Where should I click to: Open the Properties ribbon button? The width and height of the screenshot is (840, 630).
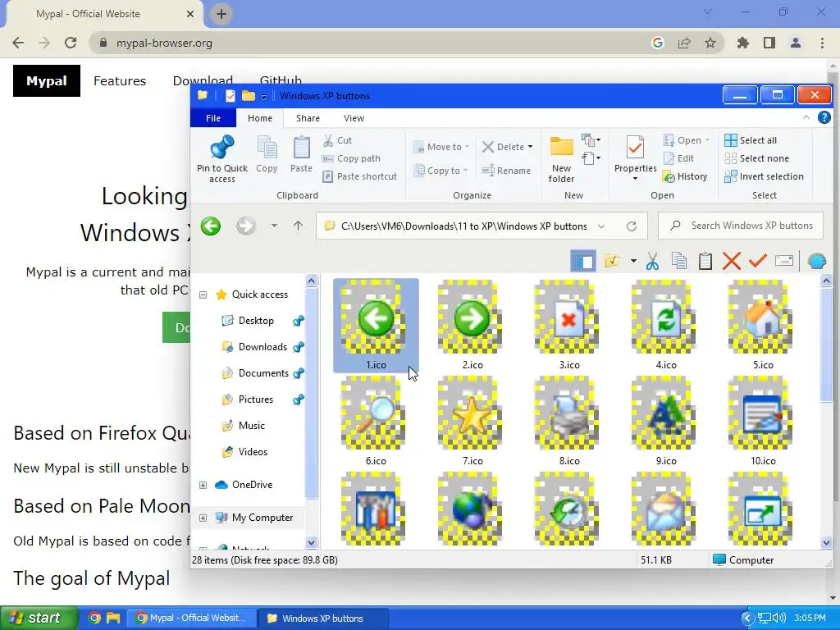636,158
